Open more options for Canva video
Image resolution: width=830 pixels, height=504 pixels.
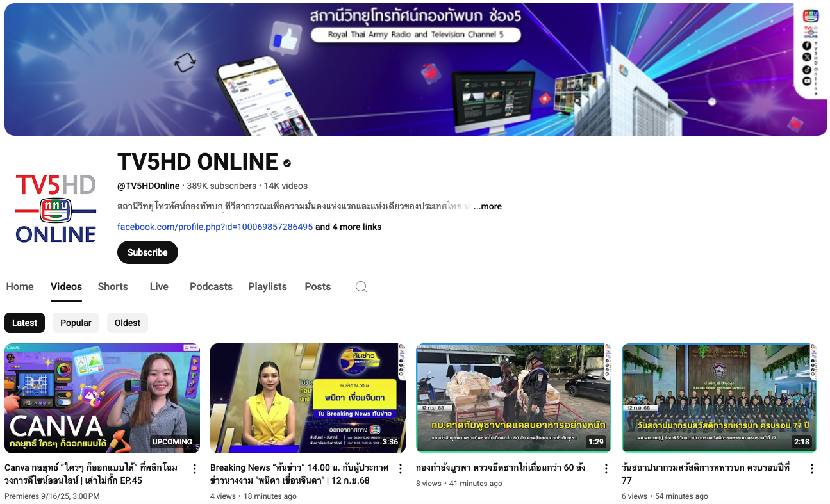195,469
